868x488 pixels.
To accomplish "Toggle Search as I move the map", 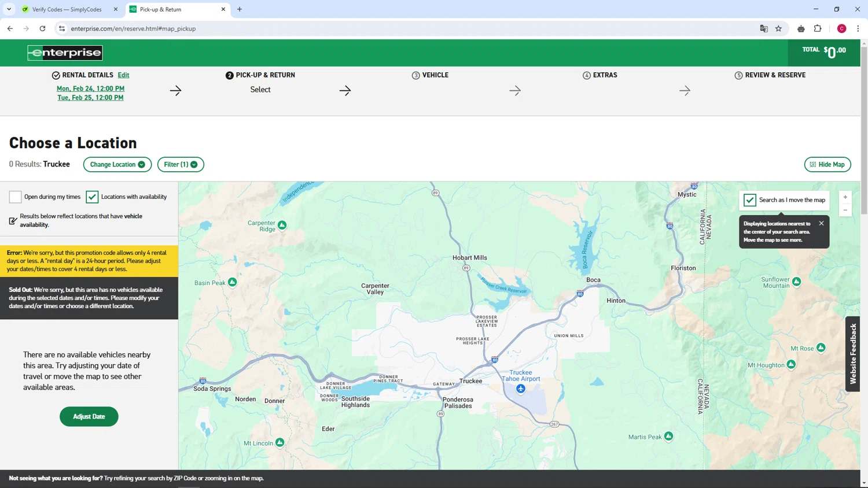I will point(750,200).
